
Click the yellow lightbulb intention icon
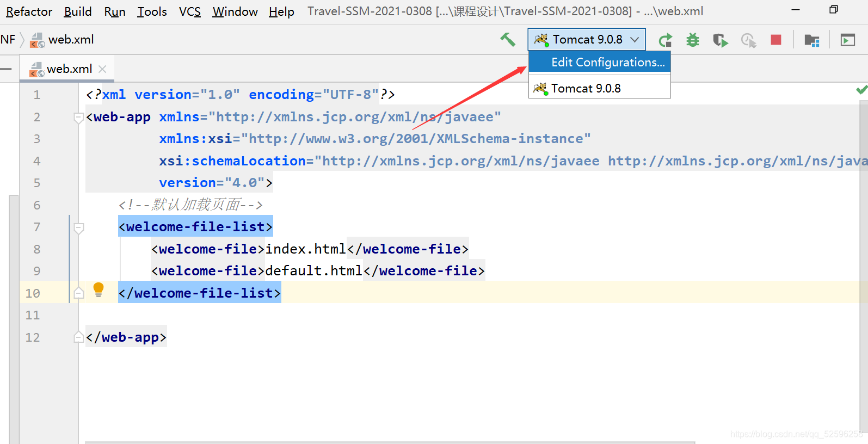pyautogui.click(x=99, y=289)
